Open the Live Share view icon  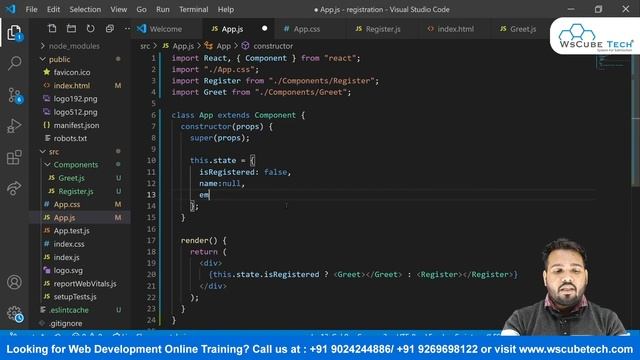[x=14, y=188]
